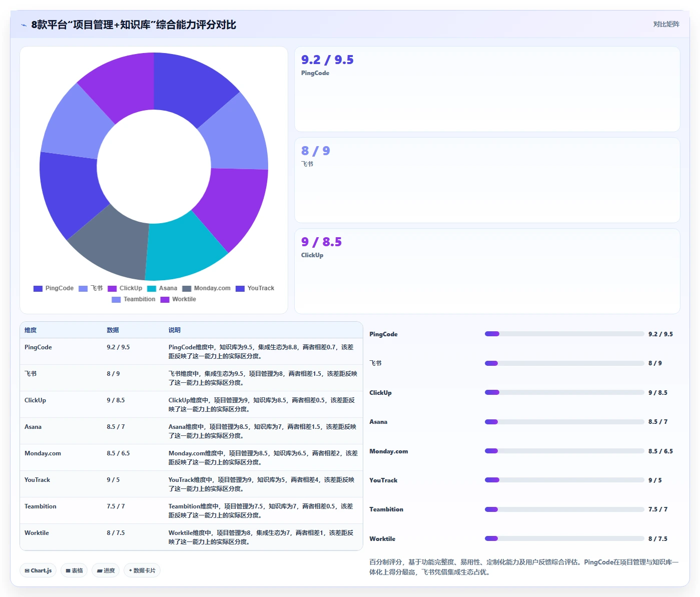
Task: Select Worktile row name in table
Action: click(37, 533)
